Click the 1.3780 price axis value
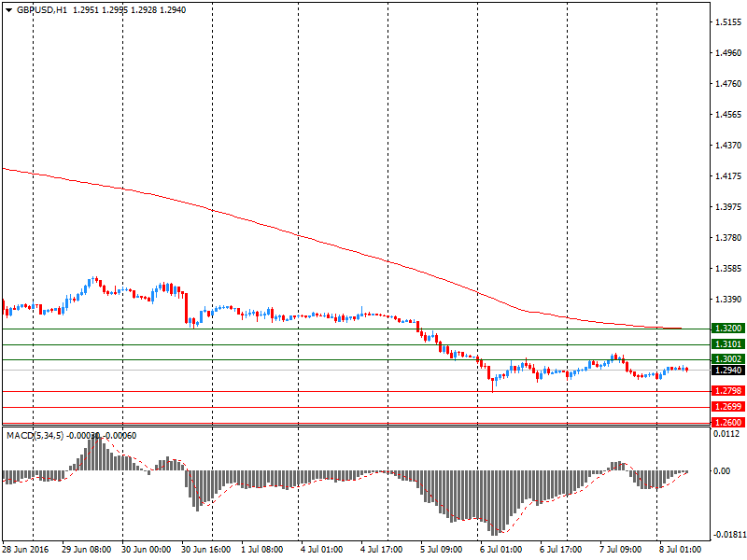 728,238
